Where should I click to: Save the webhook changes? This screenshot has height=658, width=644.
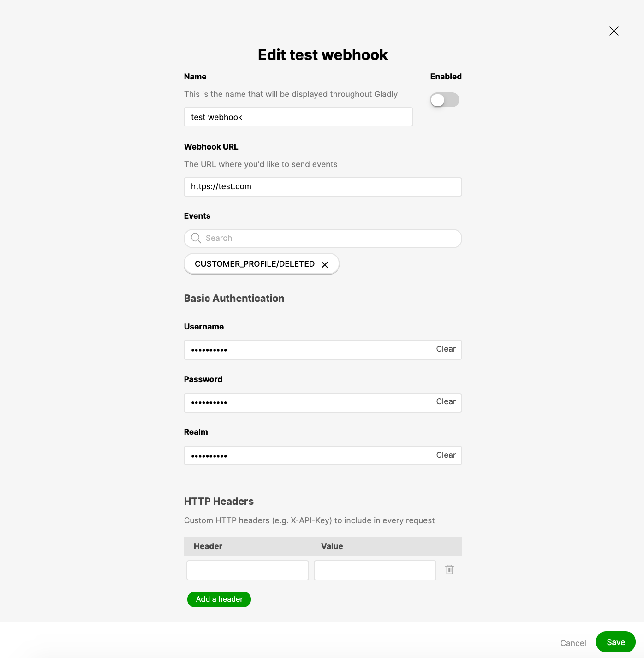pyautogui.click(x=615, y=642)
